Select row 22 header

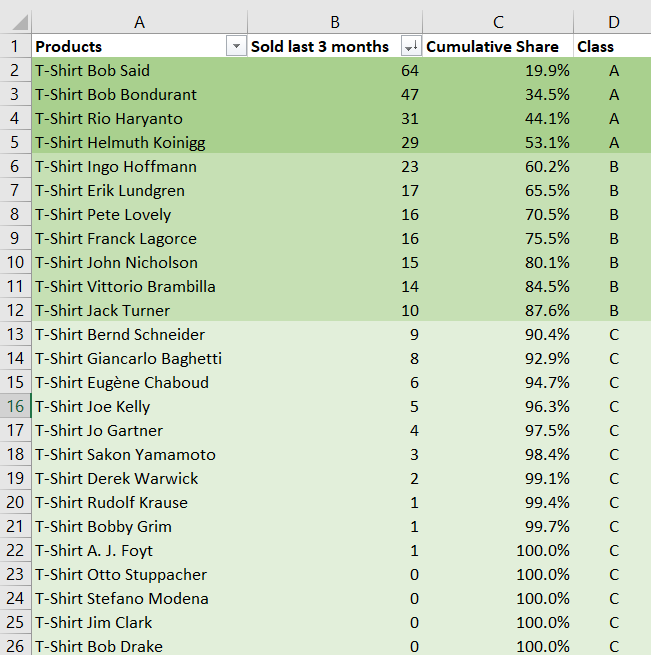click(x=15, y=550)
